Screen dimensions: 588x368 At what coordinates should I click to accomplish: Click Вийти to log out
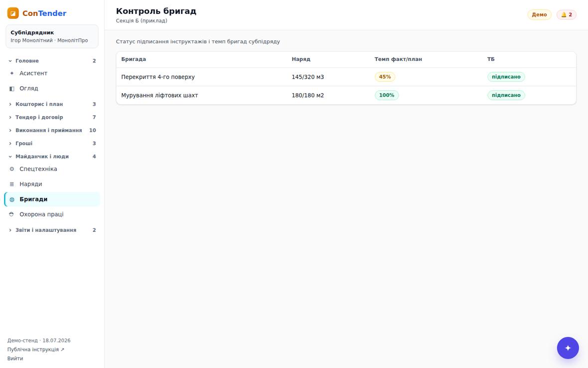click(15, 359)
